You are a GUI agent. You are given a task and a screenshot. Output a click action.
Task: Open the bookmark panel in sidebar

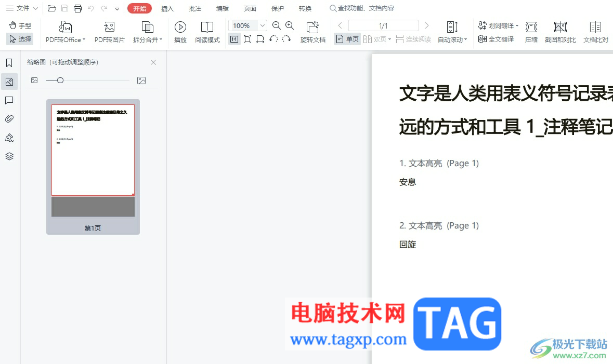point(9,63)
